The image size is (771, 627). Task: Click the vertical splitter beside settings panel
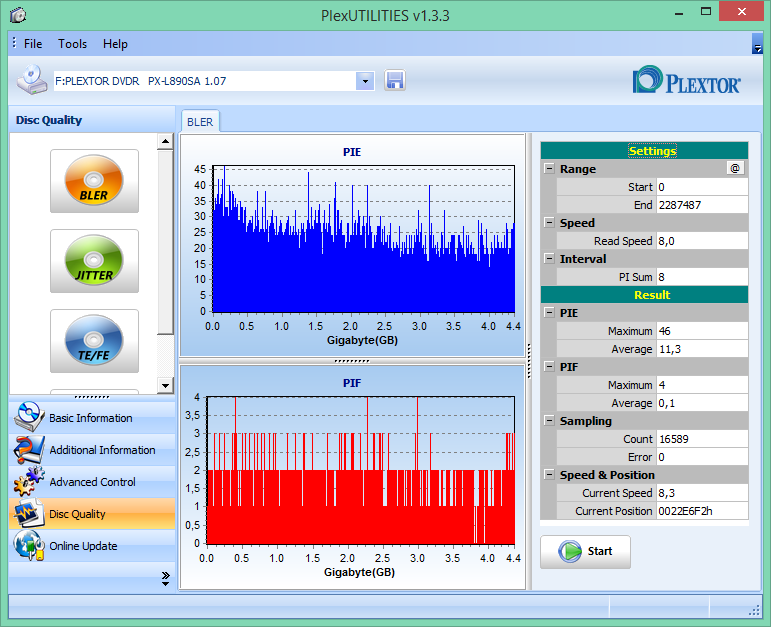click(x=529, y=360)
